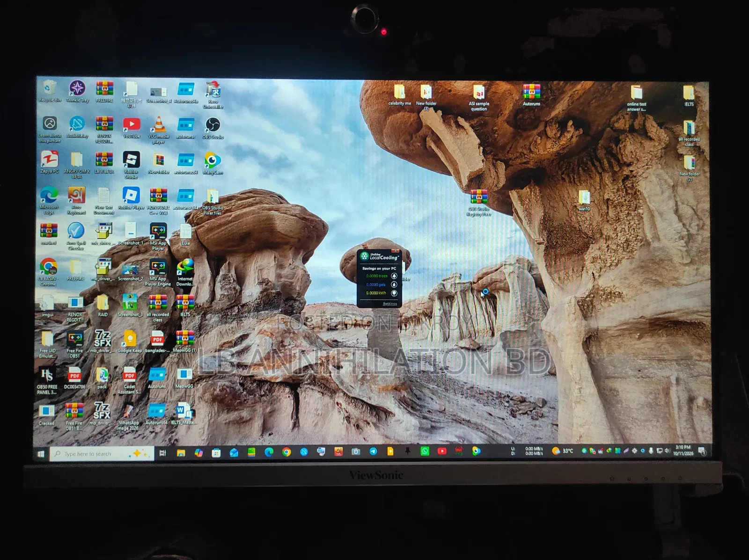Select the OBS Studio desktop shortcut
The image size is (749, 560).
213,128
